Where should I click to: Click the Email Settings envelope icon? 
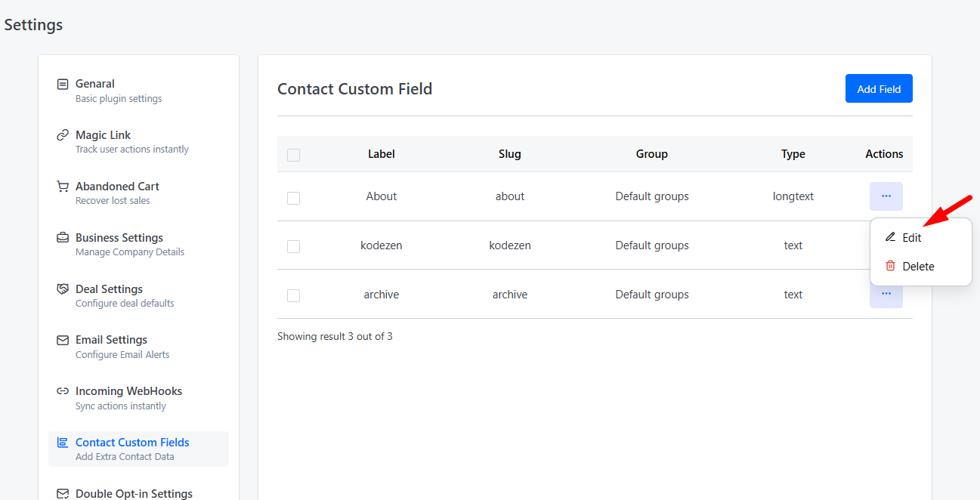point(63,340)
